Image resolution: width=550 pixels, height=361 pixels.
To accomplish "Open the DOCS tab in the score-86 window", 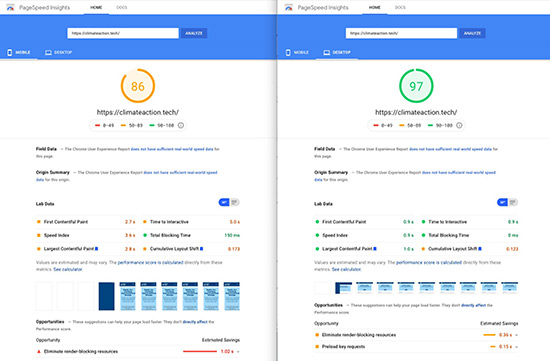I will pyautogui.click(x=122, y=7).
